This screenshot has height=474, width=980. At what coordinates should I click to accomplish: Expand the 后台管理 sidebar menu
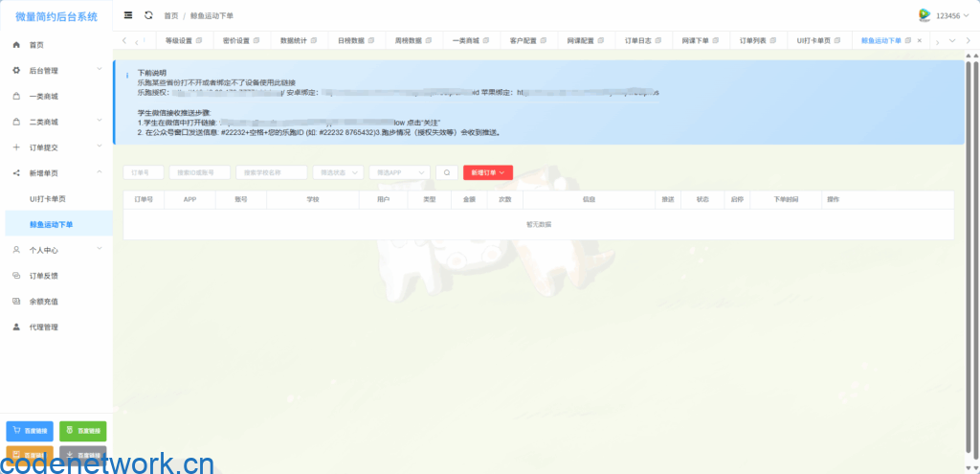coord(56,71)
